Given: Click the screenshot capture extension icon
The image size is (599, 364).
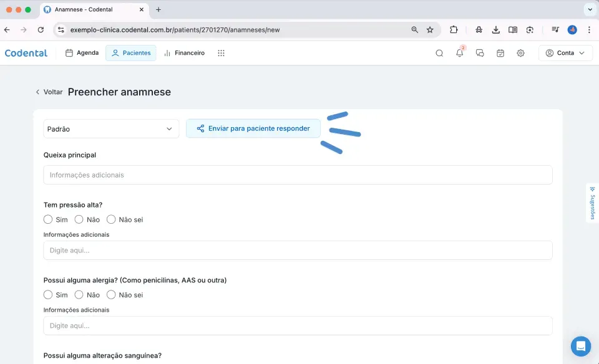Looking at the screenshot, I should 530,30.
